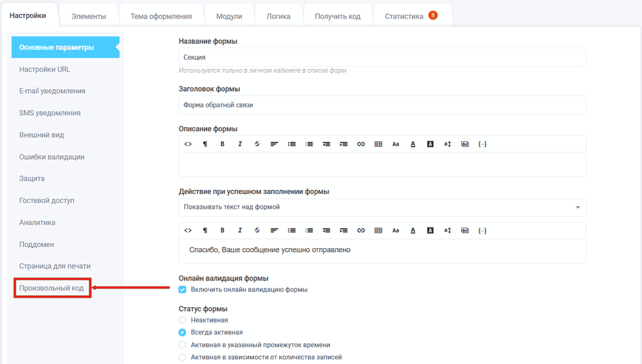Click the "Название формы" input field

click(x=382, y=58)
